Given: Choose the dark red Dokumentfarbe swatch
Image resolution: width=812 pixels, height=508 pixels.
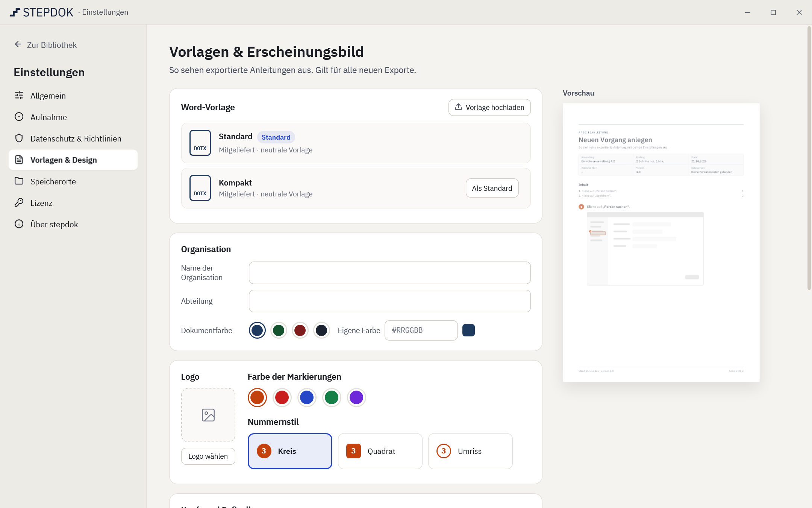Looking at the screenshot, I should coord(300,330).
